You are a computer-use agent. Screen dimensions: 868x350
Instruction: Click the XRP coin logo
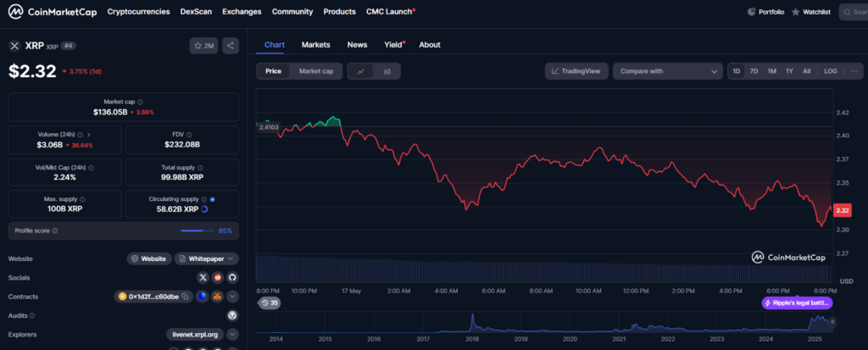tap(14, 46)
